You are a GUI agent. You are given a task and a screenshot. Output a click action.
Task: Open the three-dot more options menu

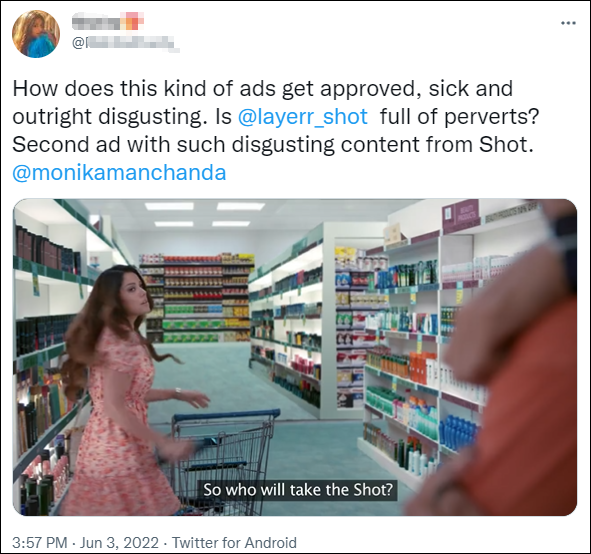coord(568,23)
